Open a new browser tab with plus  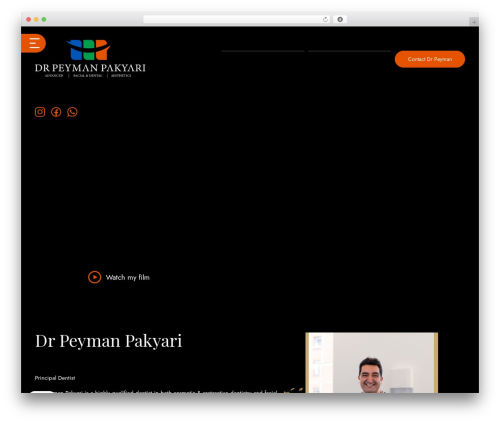point(474,22)
